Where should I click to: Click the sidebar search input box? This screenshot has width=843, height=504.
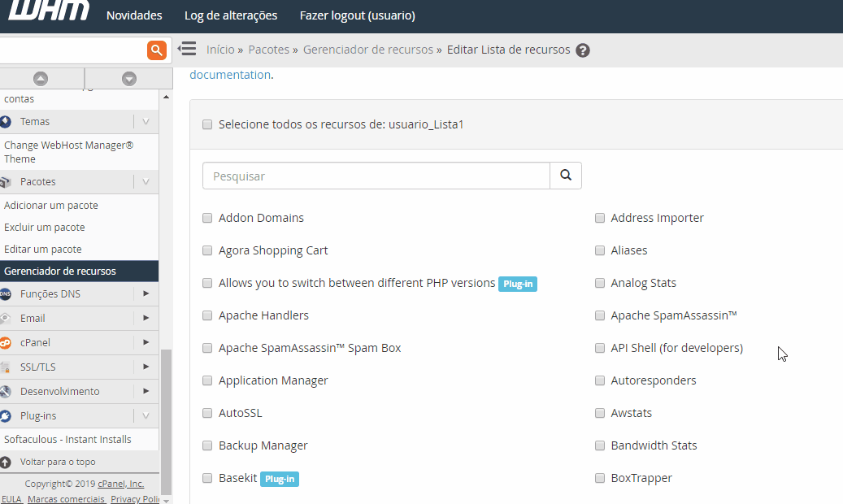pos(72,50)
